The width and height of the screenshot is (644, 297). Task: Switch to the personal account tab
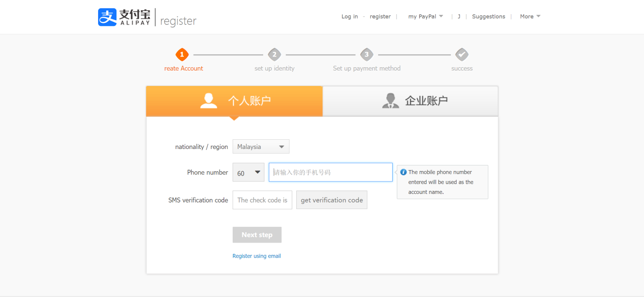[x=234, y=101]
